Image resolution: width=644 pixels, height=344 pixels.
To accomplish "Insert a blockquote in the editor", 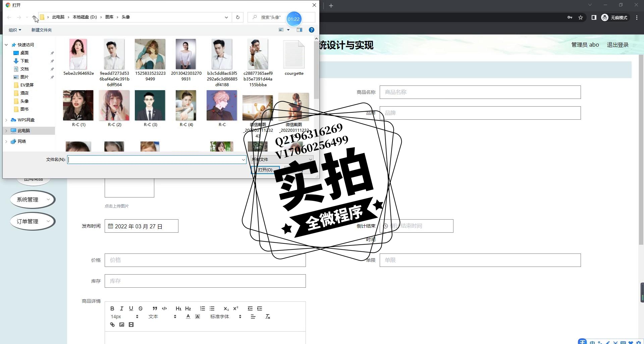I will coord(155,308).
